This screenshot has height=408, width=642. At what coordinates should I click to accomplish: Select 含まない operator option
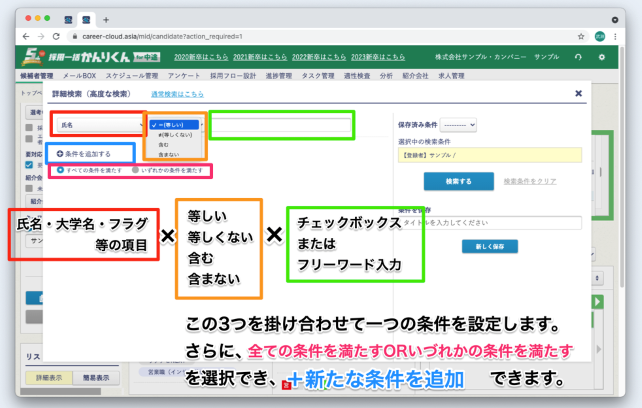point(169,154)
